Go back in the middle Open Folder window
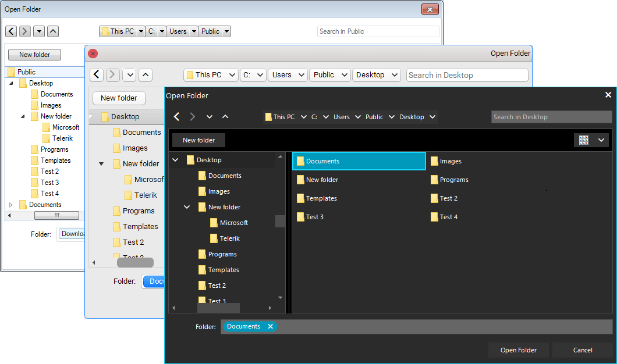 [x=97, y=74]
